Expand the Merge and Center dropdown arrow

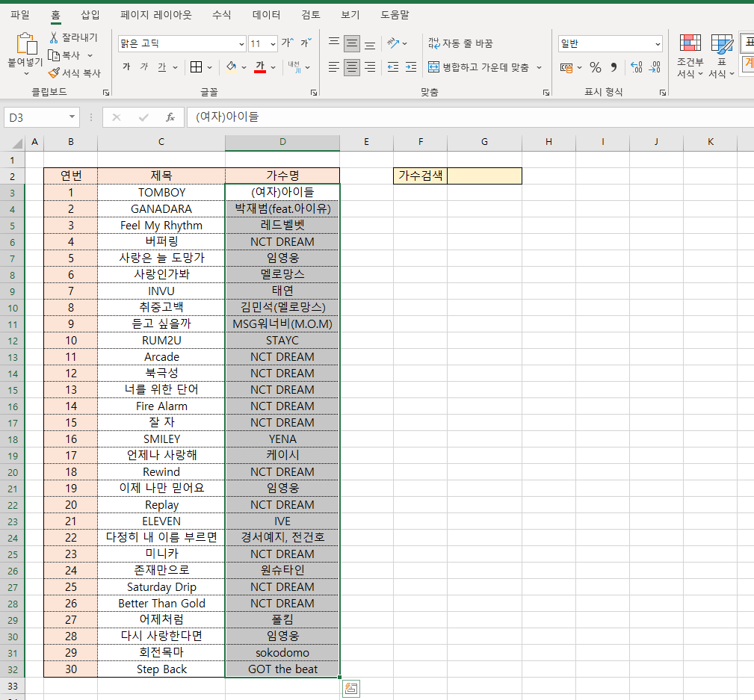[539, 67]
